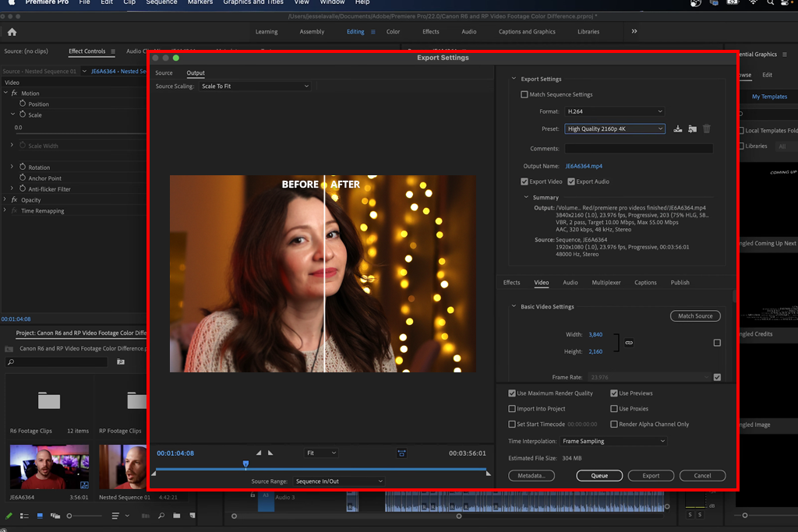Screen dimensions: 798x532
Task: Uncheck the Export Video checkbox
Action: (524, 181)
